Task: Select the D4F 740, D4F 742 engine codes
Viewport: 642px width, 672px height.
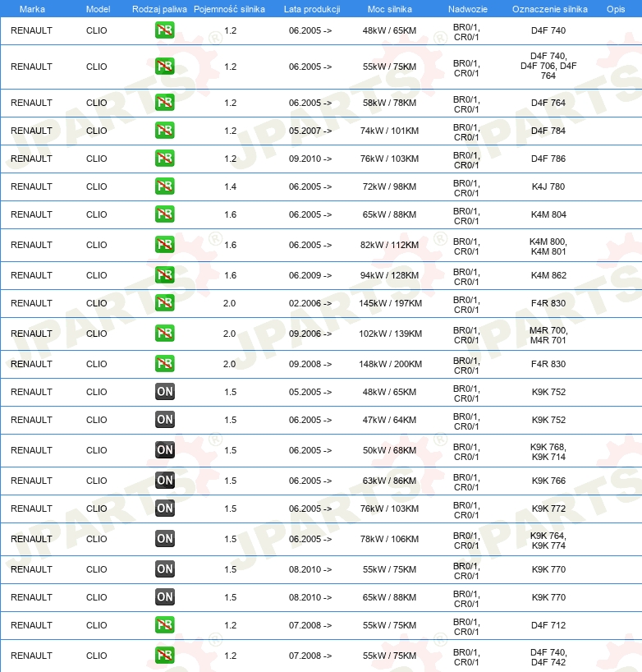Action: (548, 657)
